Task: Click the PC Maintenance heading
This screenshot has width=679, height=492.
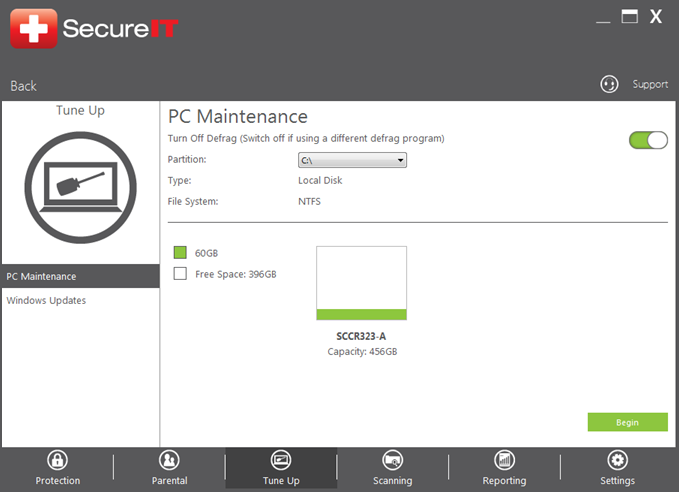Action: 238,117
